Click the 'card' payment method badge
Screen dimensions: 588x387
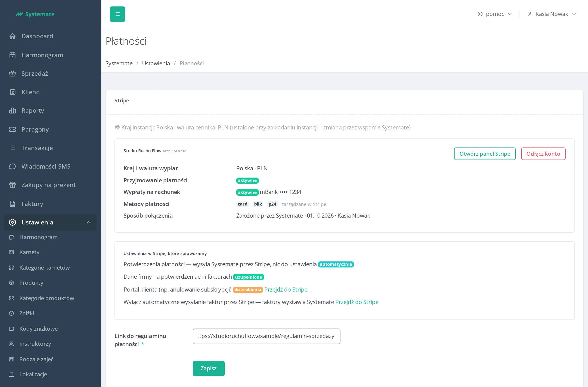[242, 204]
